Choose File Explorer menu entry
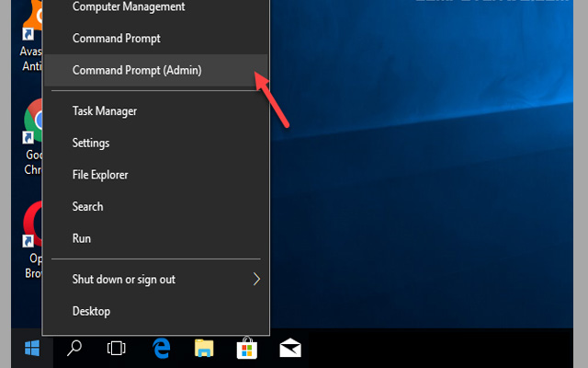Image resolution: width=588 pixels, height=368 pixels. 100,175
